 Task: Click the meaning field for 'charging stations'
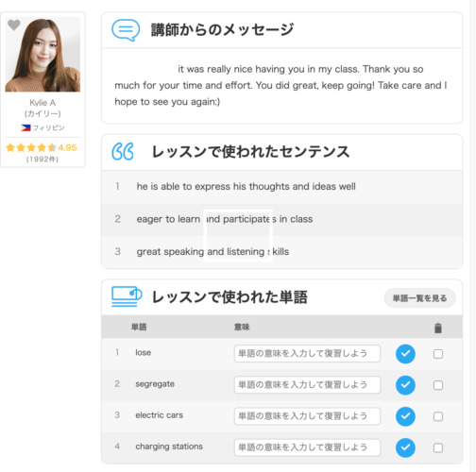pyautogui.click(x=307, y=447)
